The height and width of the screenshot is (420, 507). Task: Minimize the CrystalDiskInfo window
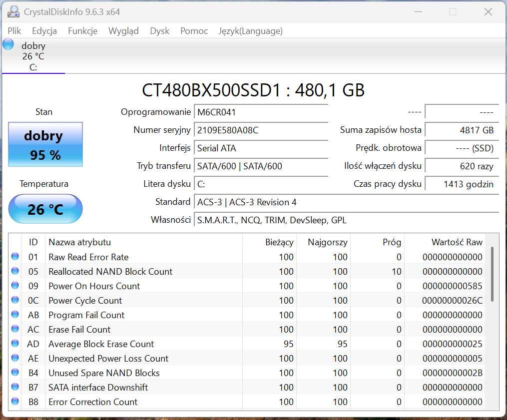pyautogui.click(x=419, y=11)
